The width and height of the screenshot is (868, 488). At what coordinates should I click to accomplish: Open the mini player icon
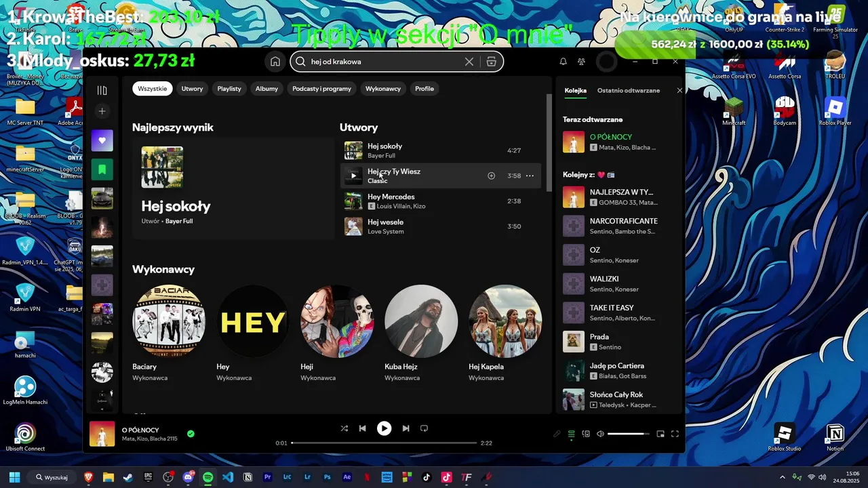[x=660, y=434]
